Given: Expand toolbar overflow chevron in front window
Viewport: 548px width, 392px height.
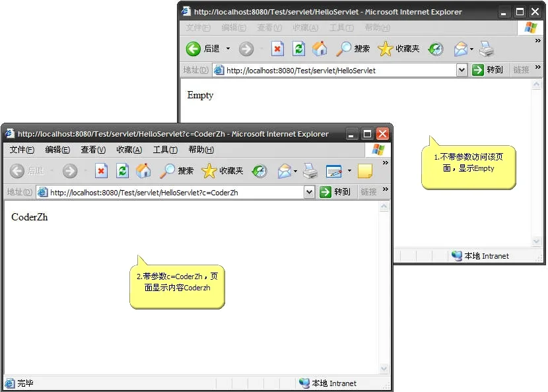Looking at the screenshot, I should point(385,163).
